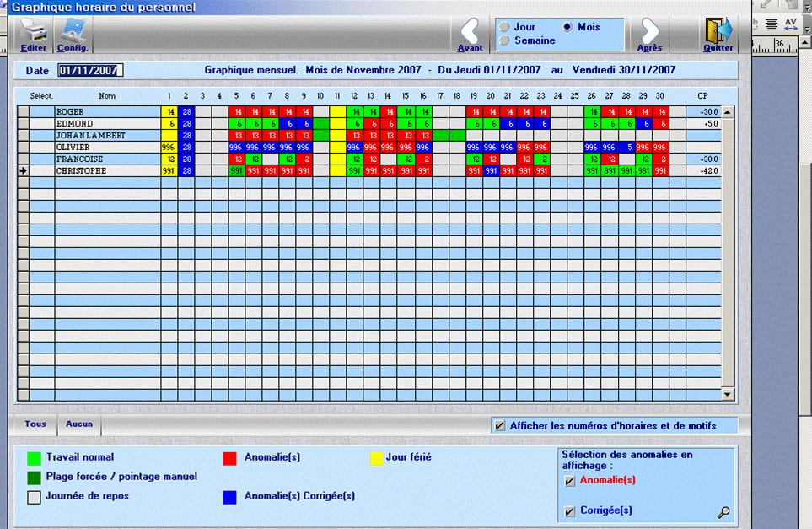Uncheck the red Anomalie(s) display checkbox

coord(570,481)
